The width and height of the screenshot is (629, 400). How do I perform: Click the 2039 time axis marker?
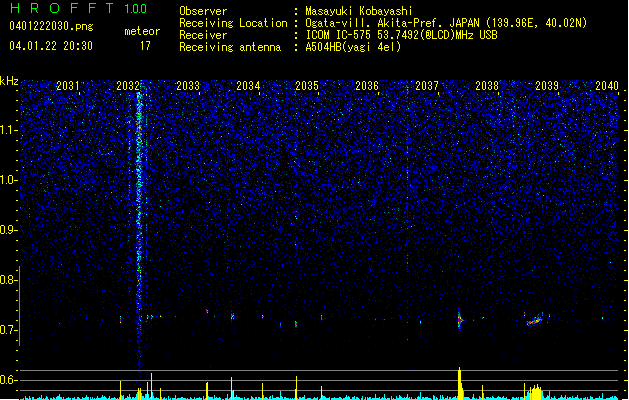547,86
